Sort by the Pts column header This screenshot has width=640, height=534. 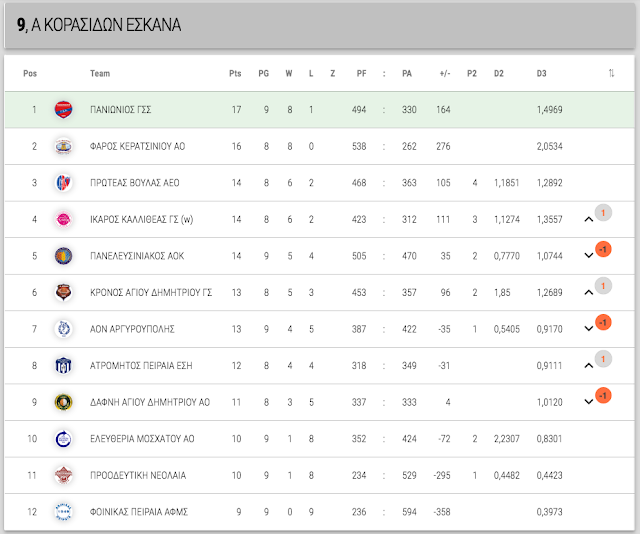[235, 73]
